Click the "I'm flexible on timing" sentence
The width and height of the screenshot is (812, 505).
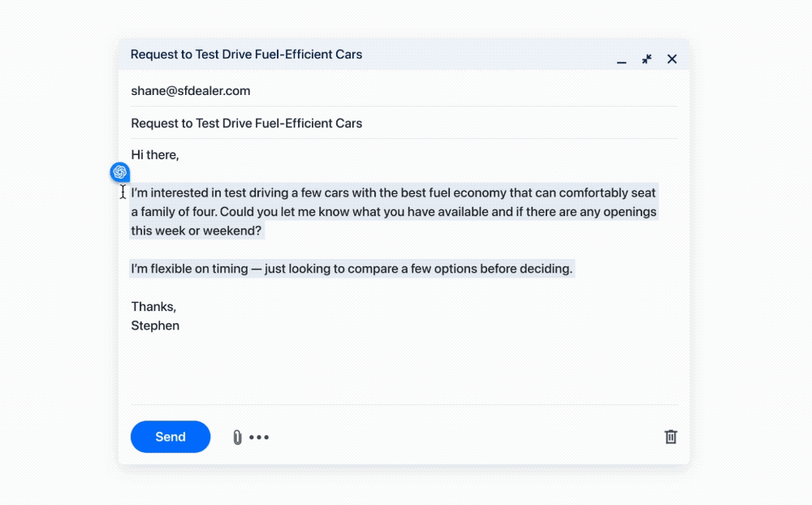click(x=352, y=269)
